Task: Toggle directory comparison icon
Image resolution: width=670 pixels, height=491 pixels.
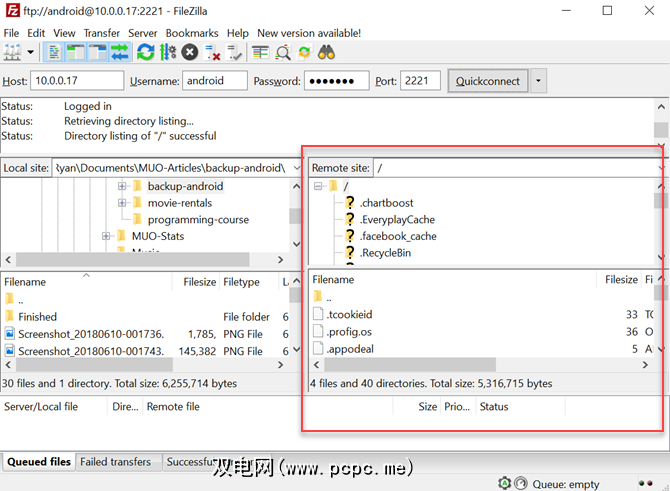Action: (283, 53)
